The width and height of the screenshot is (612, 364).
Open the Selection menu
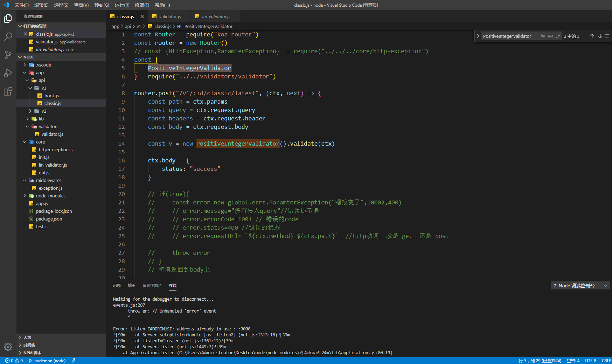[61, 5]
